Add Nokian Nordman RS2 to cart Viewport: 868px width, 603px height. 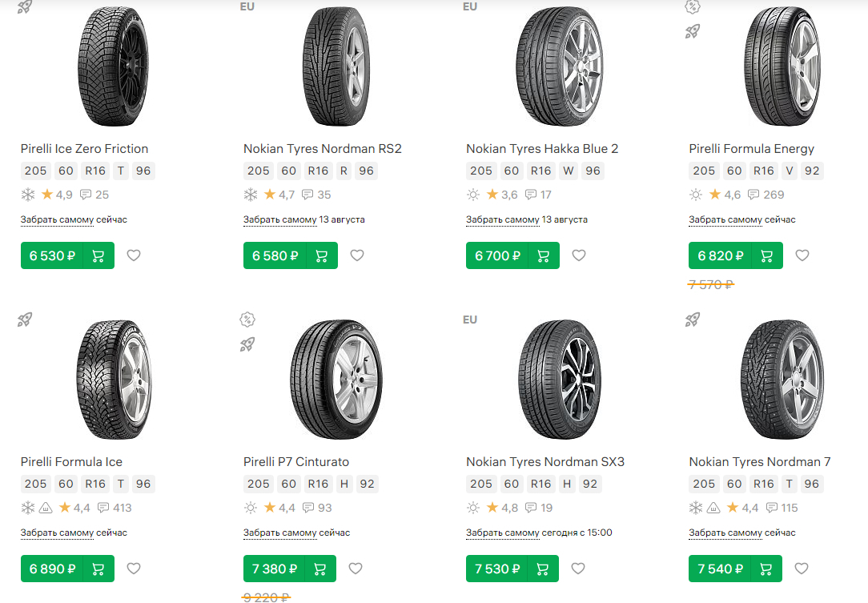click(x=321, y=256)
